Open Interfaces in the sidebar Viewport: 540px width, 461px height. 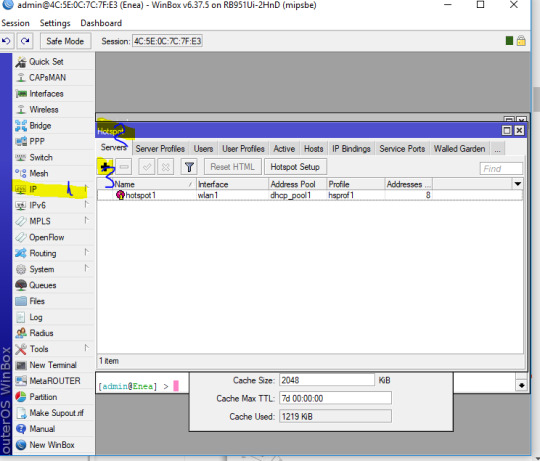(53, 94)
